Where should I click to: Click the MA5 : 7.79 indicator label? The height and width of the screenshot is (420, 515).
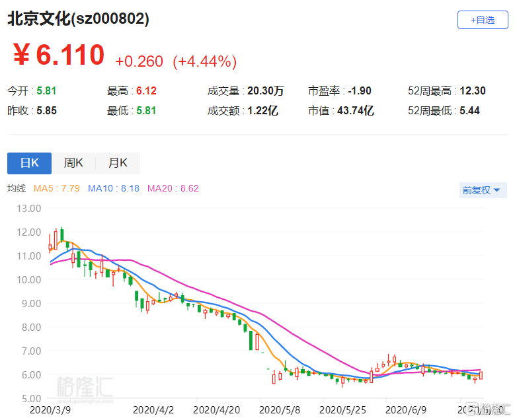pyautogui.click(x=56, y=188)
